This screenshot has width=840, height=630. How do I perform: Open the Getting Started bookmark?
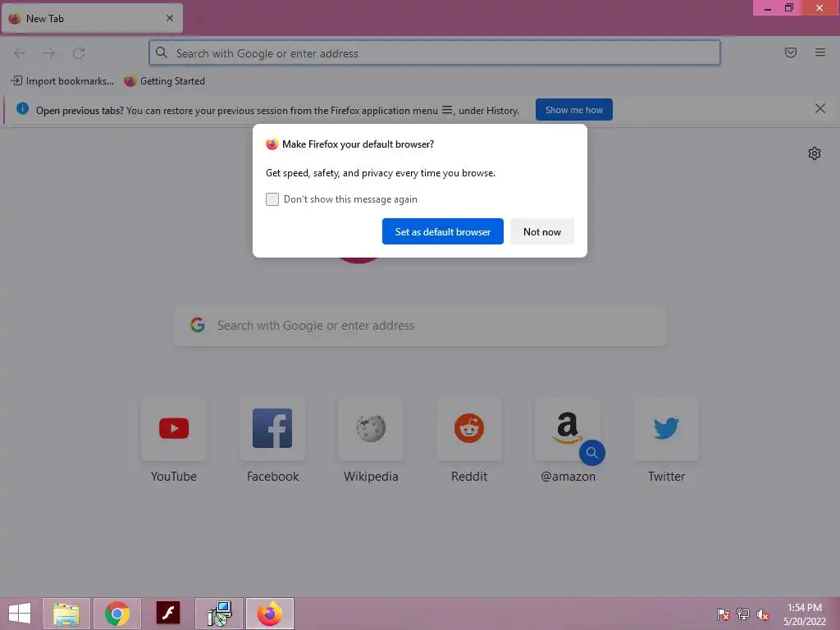coord(164,81)
